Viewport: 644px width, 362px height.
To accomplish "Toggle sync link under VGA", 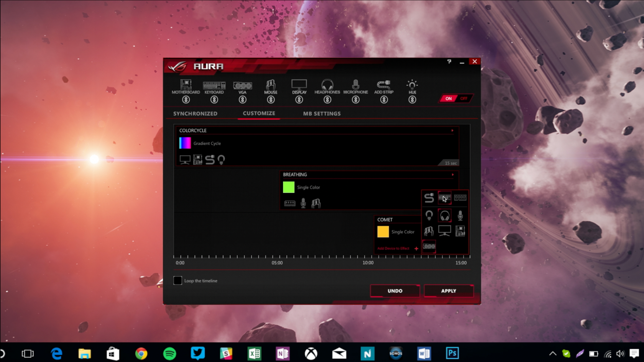I will click(x=243, y=100).
